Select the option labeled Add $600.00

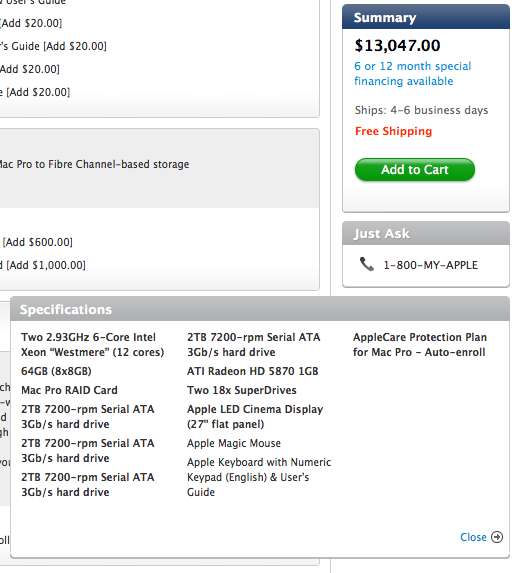pyautogui.click(x=37, y=242)
